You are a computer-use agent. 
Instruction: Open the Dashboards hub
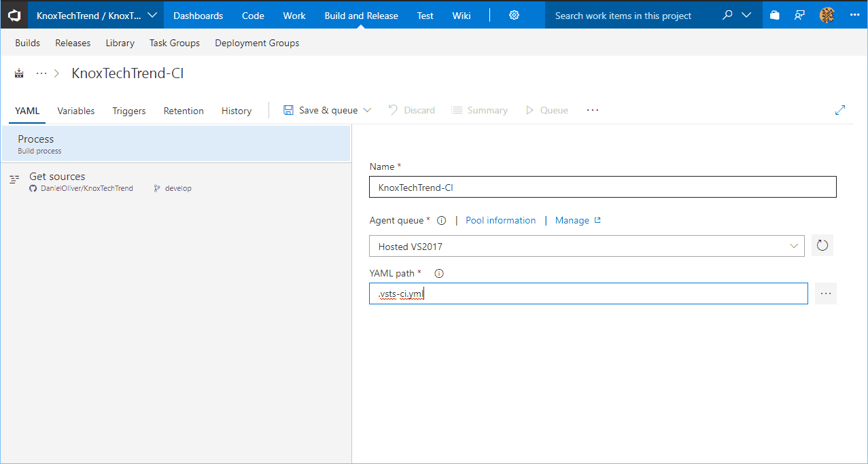point(198,15)
